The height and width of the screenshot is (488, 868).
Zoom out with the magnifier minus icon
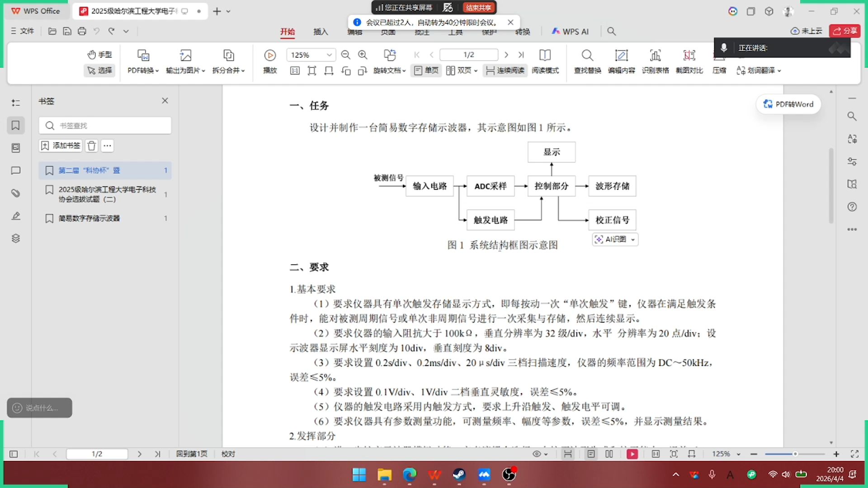[345, 55]
